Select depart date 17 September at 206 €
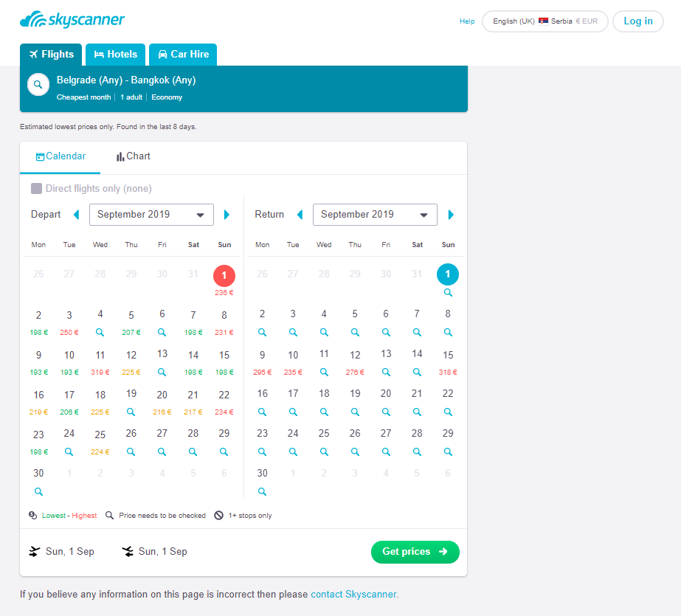Image resolution: width=681 pixels, height=616 pixels. 69,403
